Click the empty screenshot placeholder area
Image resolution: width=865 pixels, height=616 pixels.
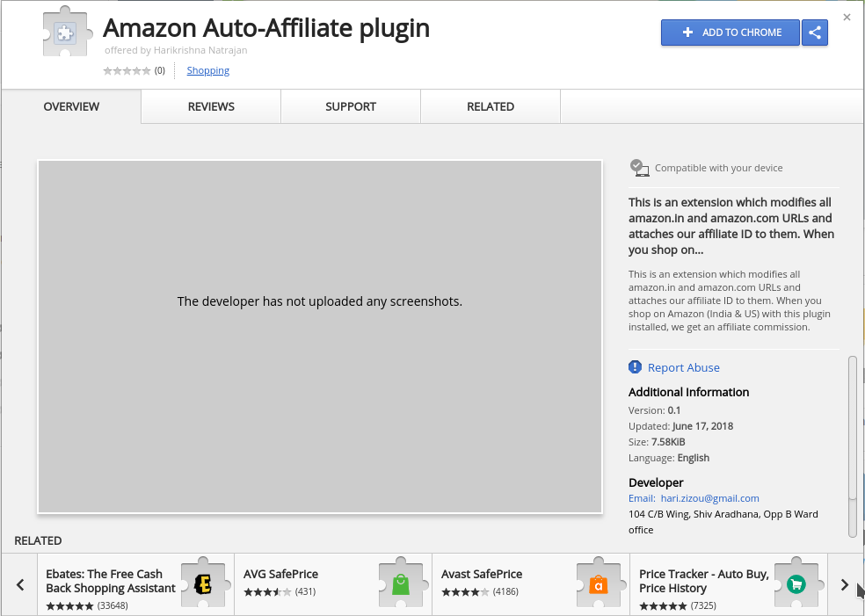[x=320, y=337]
